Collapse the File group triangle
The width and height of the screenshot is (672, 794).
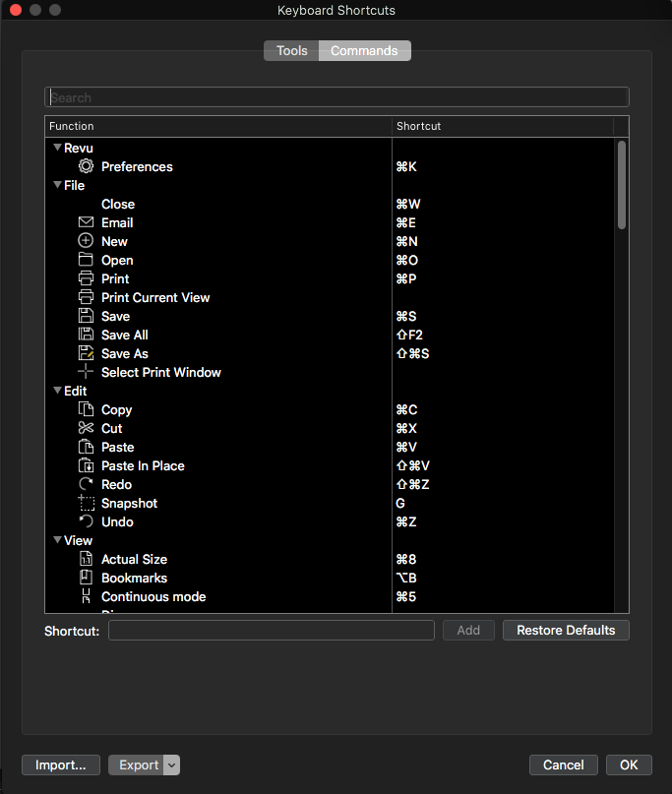tap(58, 185)
